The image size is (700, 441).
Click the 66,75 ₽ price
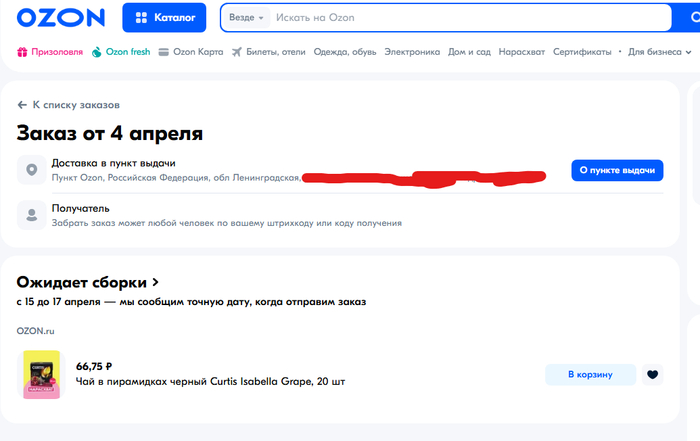(x=94, y=366)
